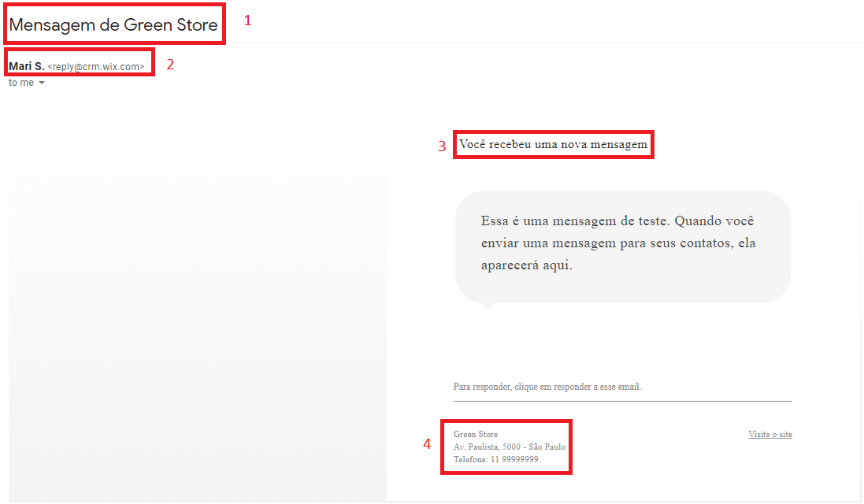Click the 'Green Store' footer name

476,434
